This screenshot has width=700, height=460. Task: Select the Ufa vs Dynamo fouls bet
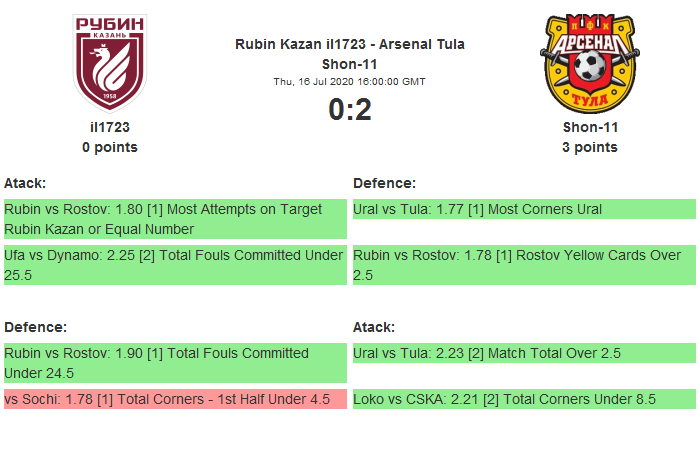(x=175, y=265)
